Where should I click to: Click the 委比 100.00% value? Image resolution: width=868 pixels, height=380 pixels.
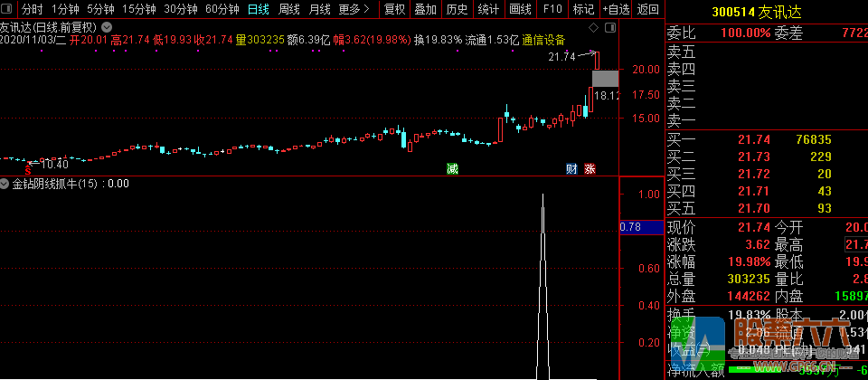click(x=746, y=33)
